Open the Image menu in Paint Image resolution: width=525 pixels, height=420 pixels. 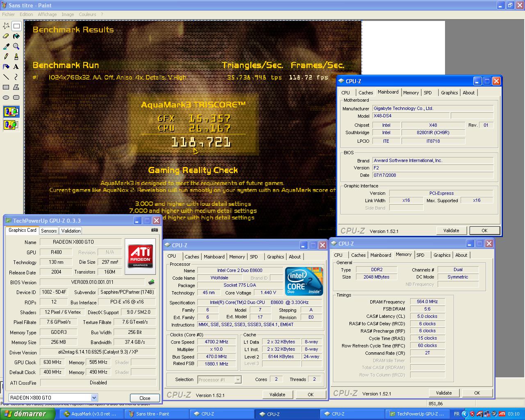pyautogui.click(x=68, y=14)
